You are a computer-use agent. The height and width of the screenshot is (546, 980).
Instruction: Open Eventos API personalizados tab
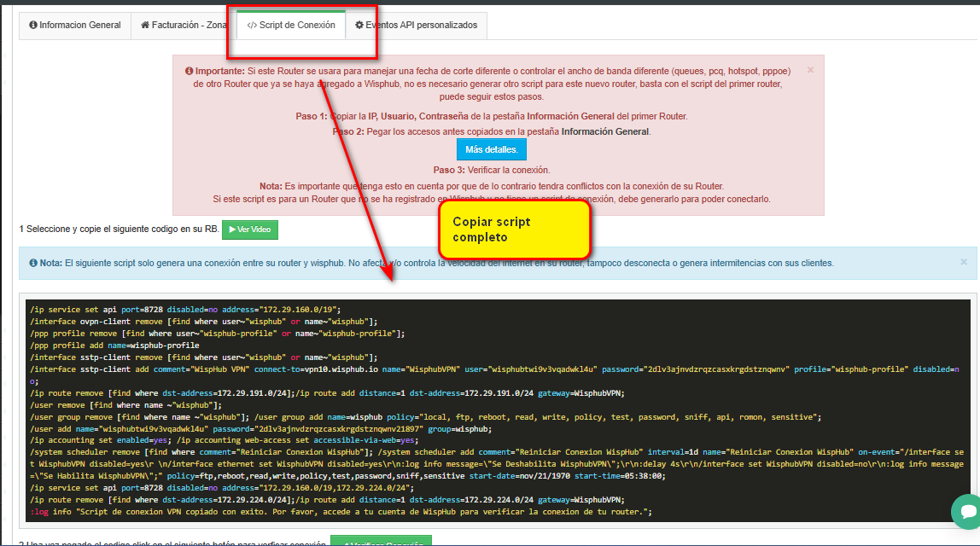(416, 26)
